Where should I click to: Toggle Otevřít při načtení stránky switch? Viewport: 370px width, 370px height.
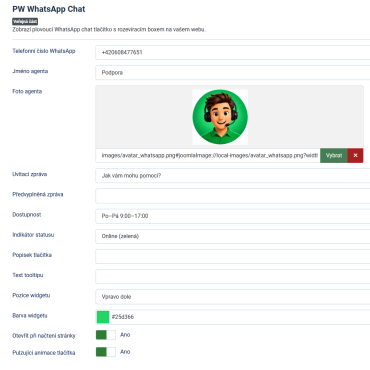[106, 335]
